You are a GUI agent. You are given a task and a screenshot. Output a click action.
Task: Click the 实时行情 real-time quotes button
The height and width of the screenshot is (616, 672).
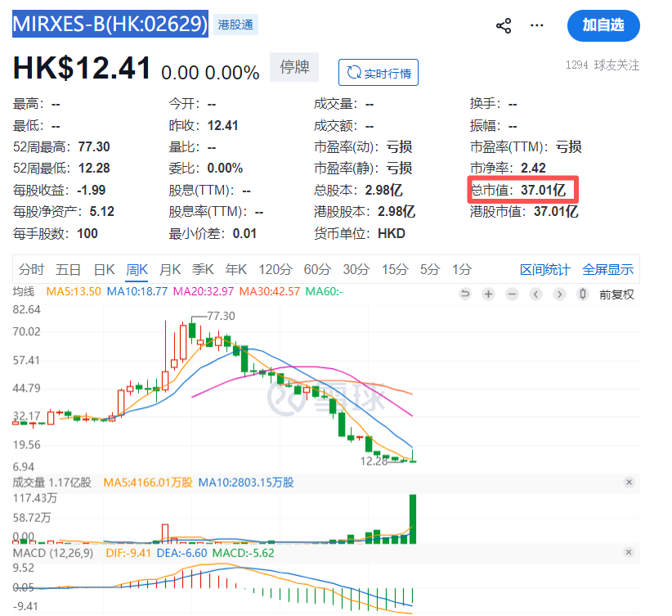tap(379, 73)
